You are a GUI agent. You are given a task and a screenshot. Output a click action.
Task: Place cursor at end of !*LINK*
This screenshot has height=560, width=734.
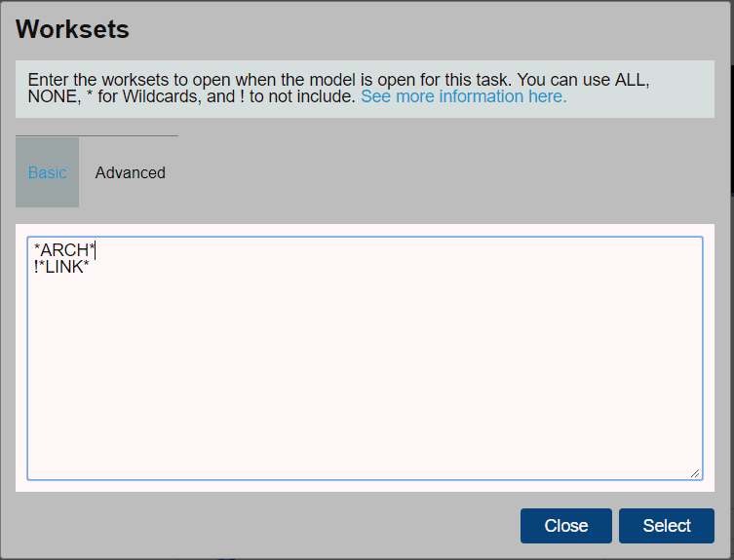90,267
